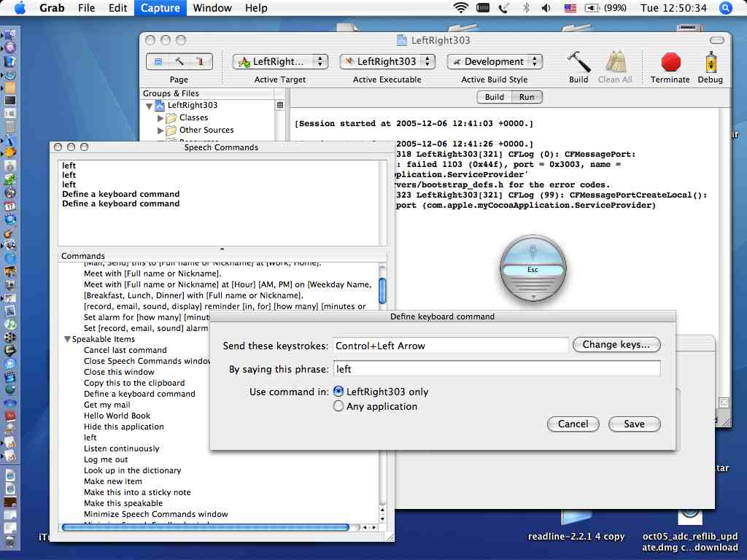This screenshot has height=560, width=747.
Task: Select Minimize Speech Commands window item
Action: tap(156, 514)
